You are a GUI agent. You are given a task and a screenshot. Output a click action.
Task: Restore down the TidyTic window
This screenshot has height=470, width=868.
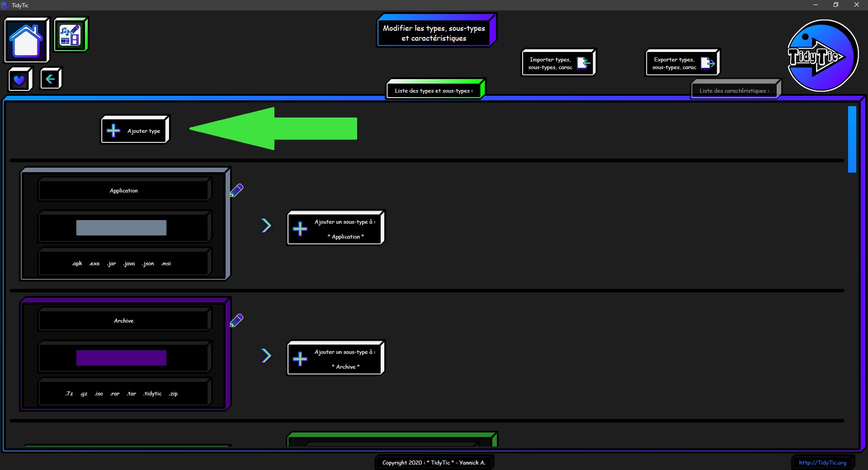[x=836, y=5]
